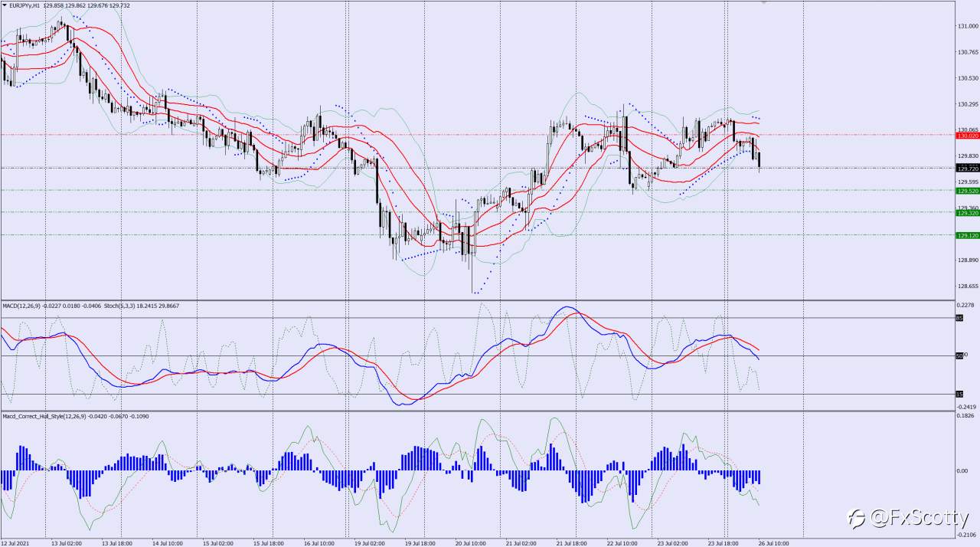This screenshot has width=980, height=547.
Task: Select the black 129.720 current price label
Action: pyautogui.click(x=968, y=168)
